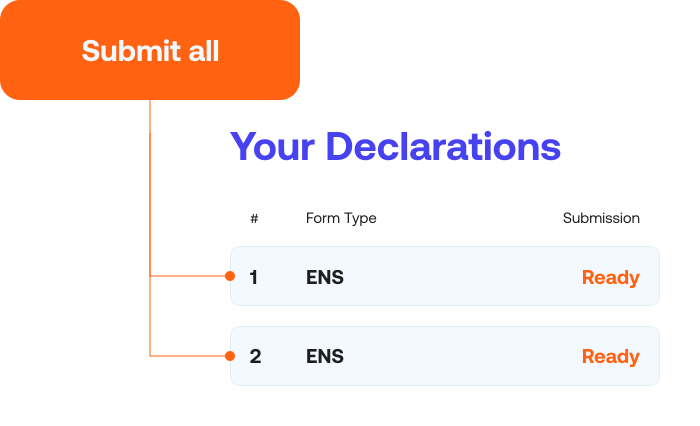
Task: Click orange dot beside first declaration
Action: pyautogui.click(x=230, y=276)
